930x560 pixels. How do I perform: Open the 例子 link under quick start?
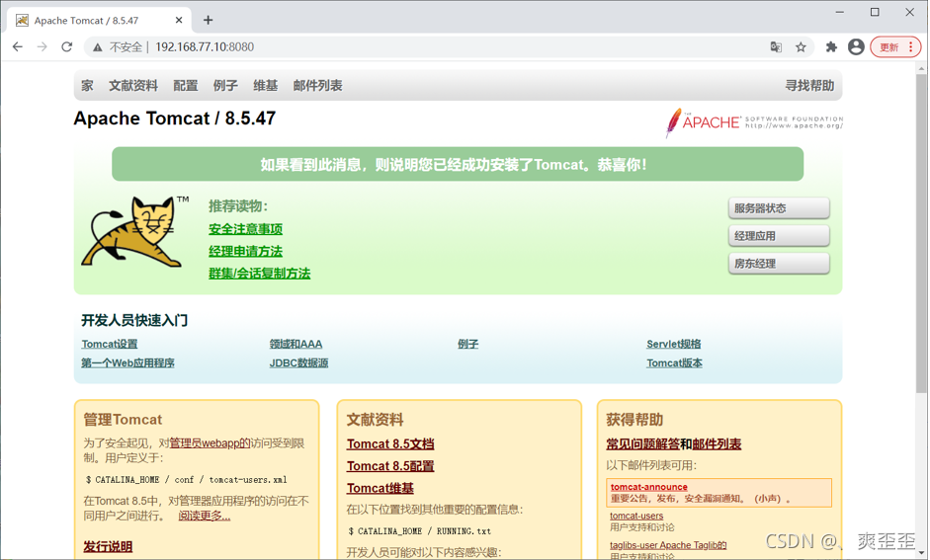click(x=468, y=344)
